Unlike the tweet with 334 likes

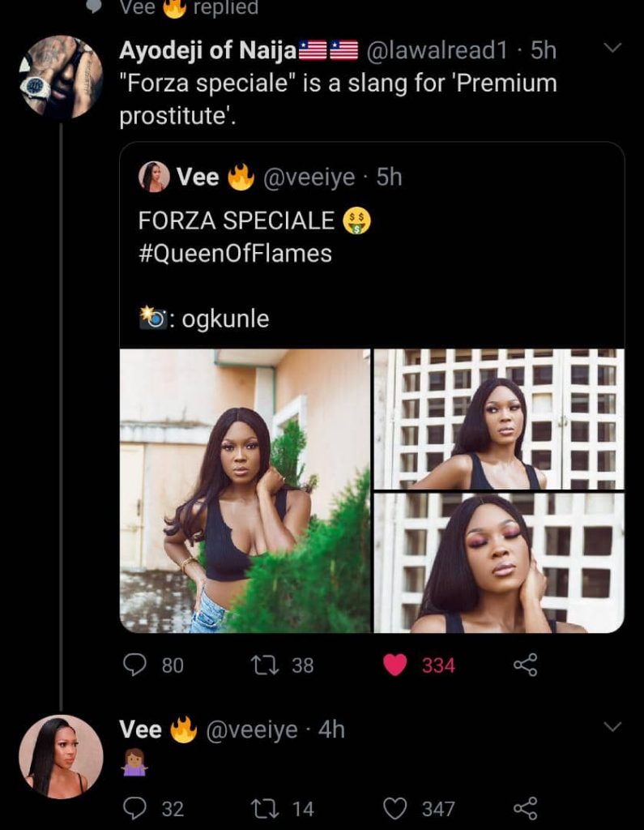395,665
